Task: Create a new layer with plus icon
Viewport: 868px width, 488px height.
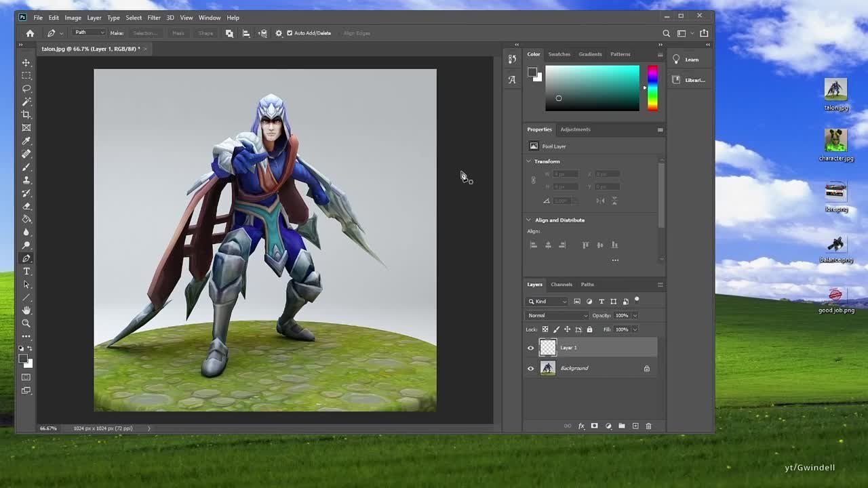Action: click(x=635, y=426)
